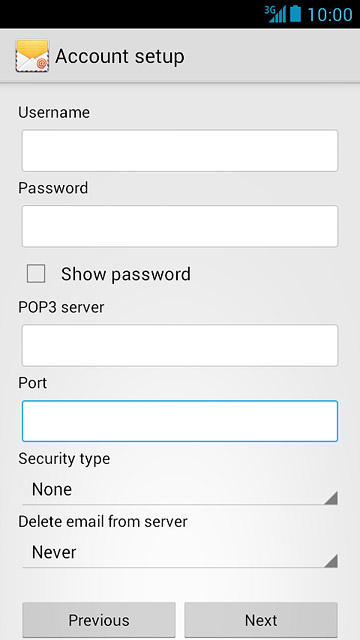Screen dimensions: 360x640
Task: Focus the Password input field
Action: tap(180, 226)
